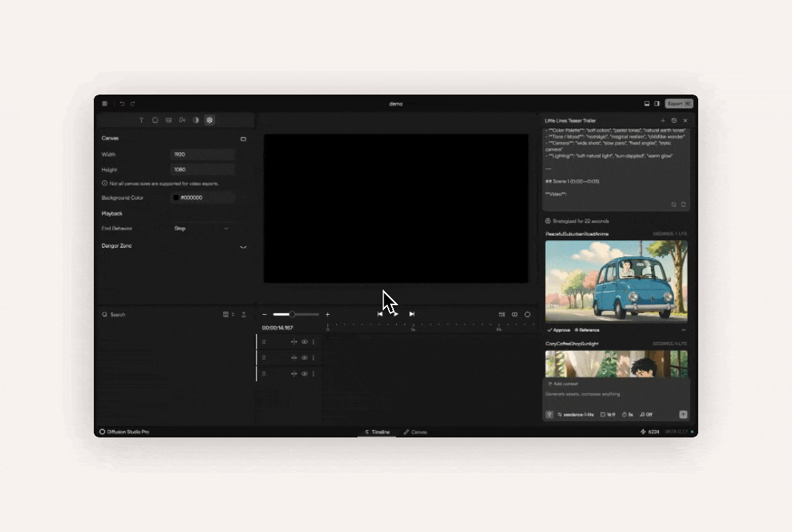Switch to the Timeline tab
Viewport: 792px width, 532px height.
coord(378,432)
